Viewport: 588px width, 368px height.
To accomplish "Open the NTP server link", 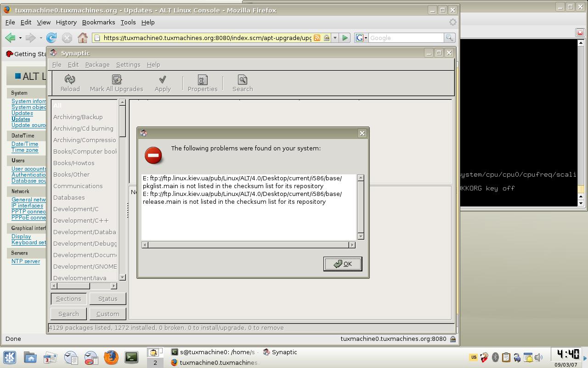I will tap(26, 261).
